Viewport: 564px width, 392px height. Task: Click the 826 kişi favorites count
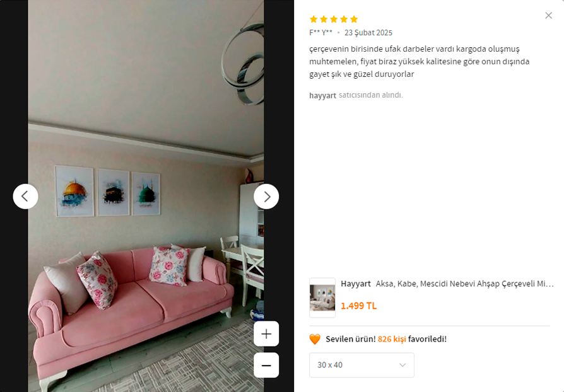pos(392,339)
